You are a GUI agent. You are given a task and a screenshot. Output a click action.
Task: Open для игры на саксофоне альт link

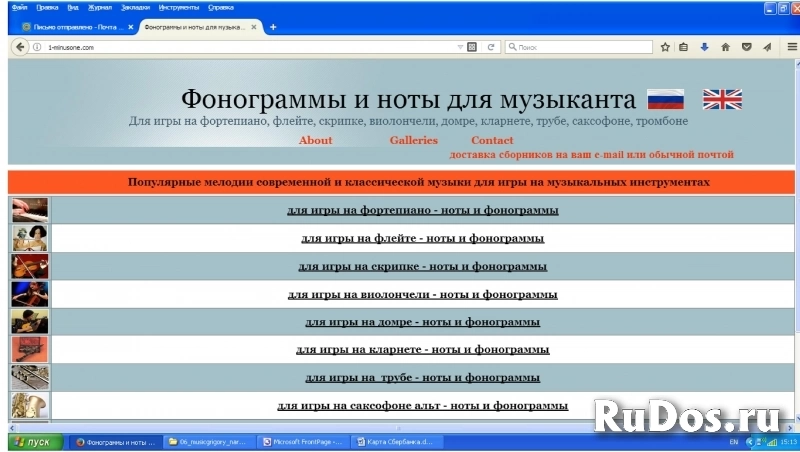(x=422, y=406)
